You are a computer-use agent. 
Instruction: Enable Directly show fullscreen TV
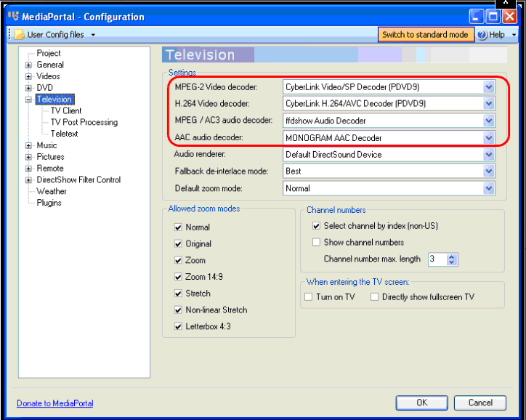coord(375,296)
